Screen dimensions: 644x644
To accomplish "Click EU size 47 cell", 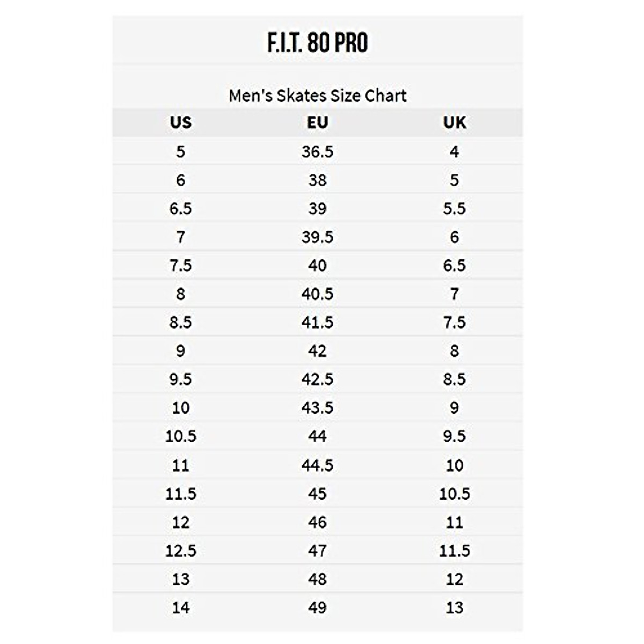I will (317, 550).
